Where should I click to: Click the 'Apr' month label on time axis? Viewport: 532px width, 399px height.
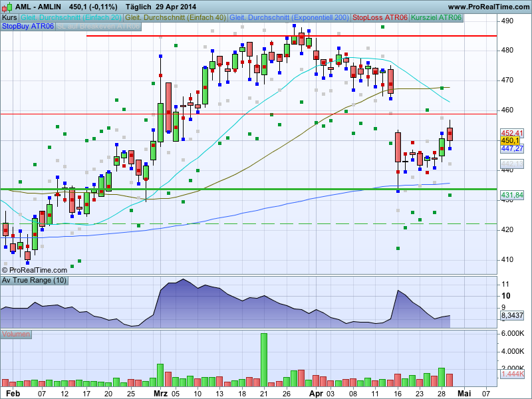point(317,394)
